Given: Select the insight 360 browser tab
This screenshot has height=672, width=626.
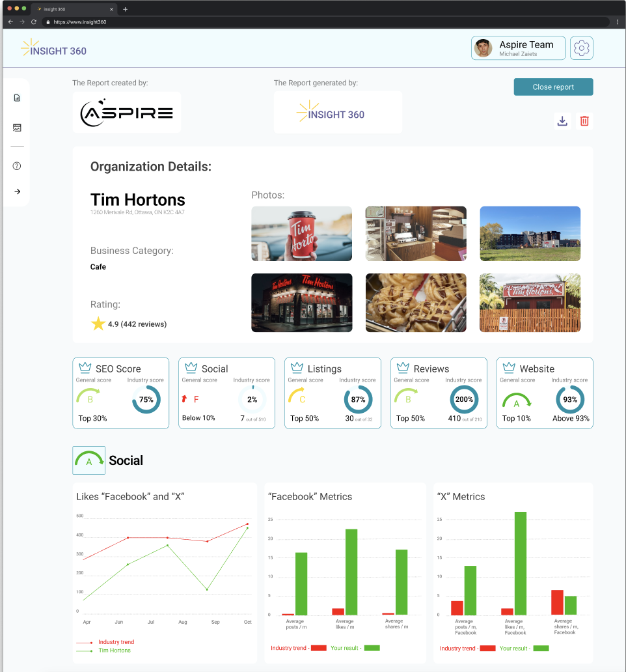Looking at the screenshot, I should [74, 9].
